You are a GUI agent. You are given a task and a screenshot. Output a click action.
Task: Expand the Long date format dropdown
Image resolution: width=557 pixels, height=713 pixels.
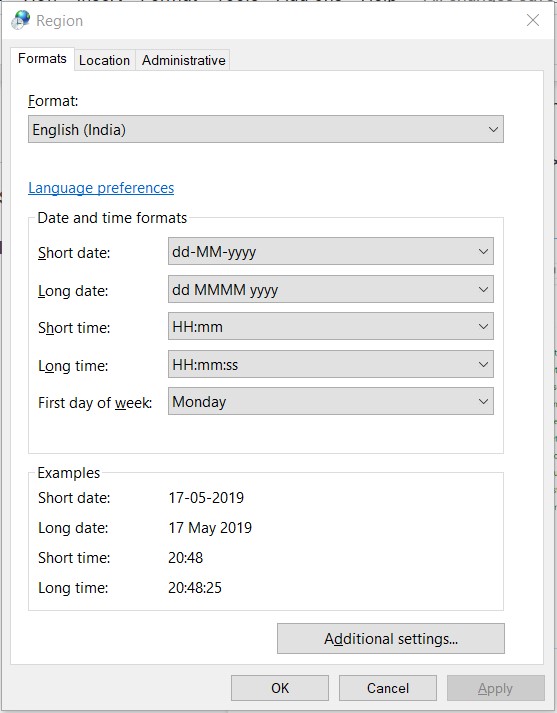coord(331,289)
